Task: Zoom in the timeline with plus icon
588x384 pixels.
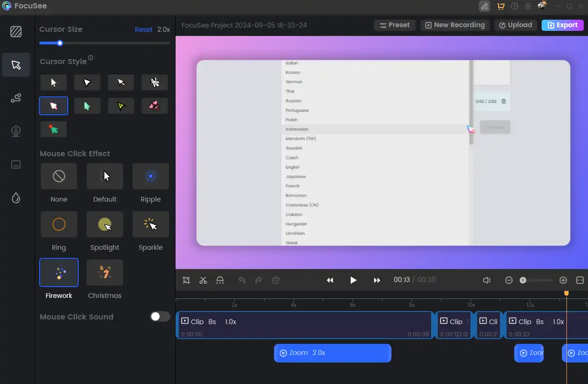Action: coord(563,280)
